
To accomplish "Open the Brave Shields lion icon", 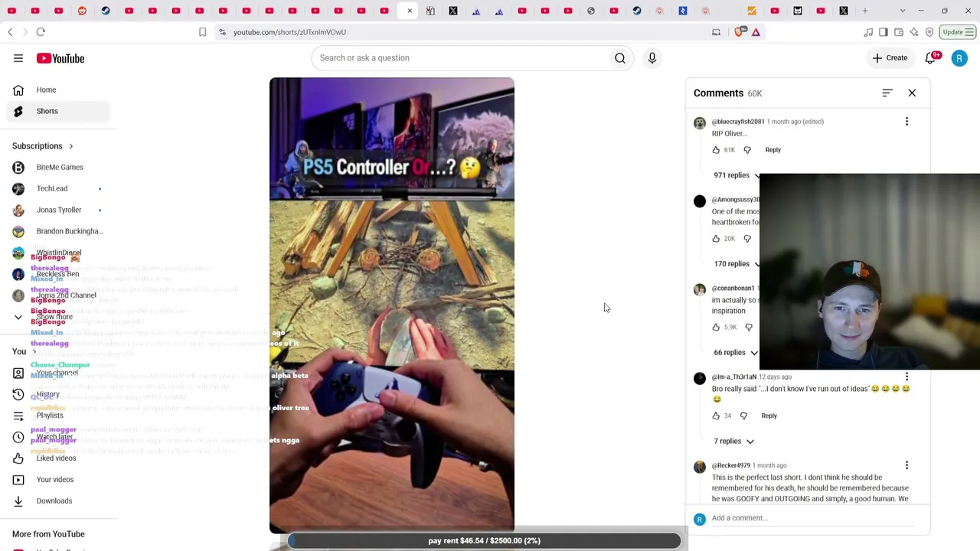I will coord(739,32).
